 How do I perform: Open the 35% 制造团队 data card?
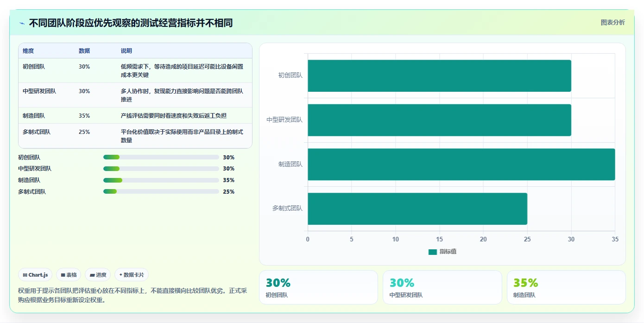566,287
